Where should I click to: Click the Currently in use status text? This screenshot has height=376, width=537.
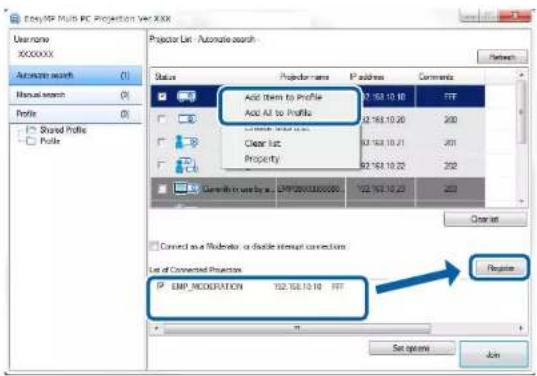tap(238, 189)
